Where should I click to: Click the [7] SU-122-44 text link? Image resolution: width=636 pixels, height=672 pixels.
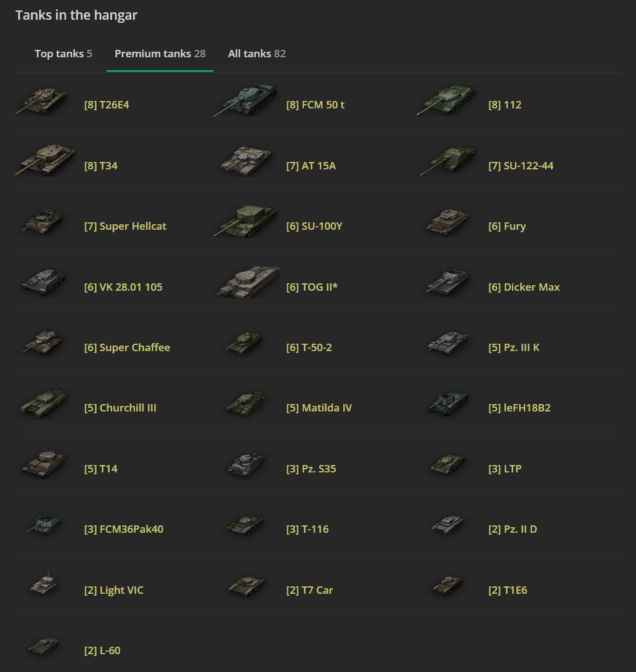521,166
